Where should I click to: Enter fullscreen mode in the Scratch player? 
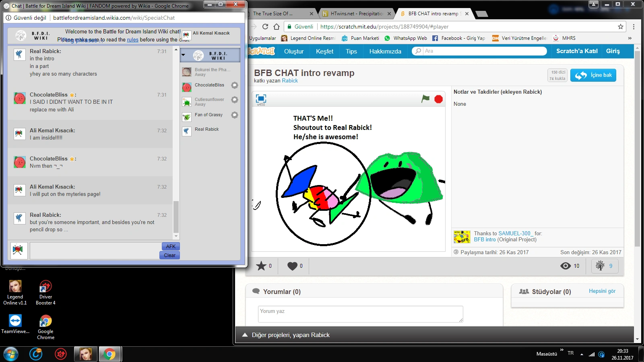coord(261,98)
